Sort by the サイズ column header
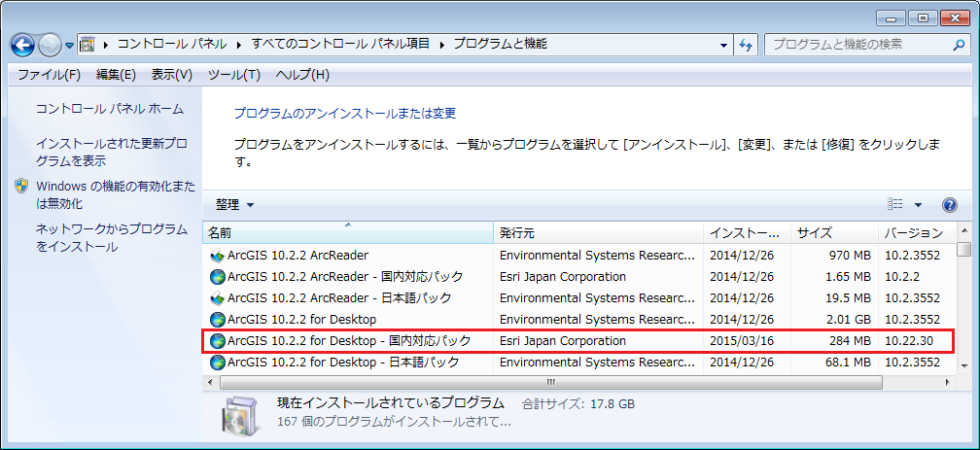Screen dimensions: 980x450 coord(835,233)
